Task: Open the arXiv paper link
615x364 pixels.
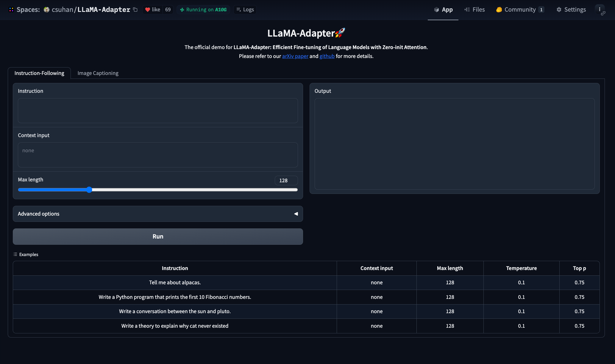Action: tap(295, 56)
